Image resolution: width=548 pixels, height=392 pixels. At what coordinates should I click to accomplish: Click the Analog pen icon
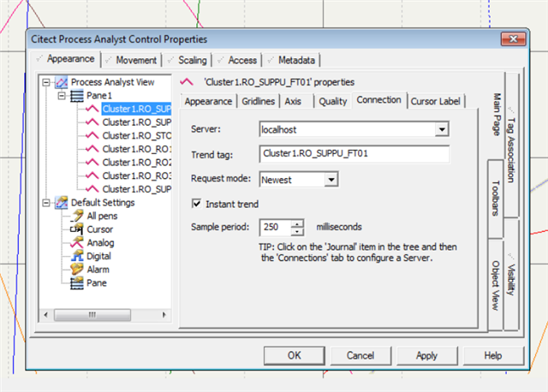coord(77,242)
